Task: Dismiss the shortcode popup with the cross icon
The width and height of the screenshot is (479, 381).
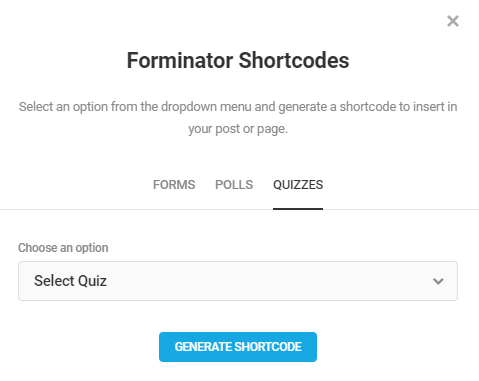Action: 453,21
